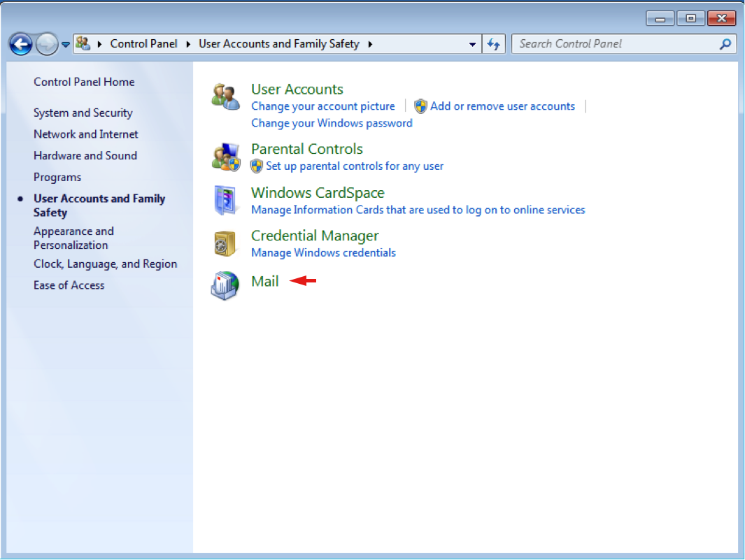Screen dimensions: 745x560
Task: Focus the Search Control Panel field
Action: pyautogui.click(x=616, y=44)
